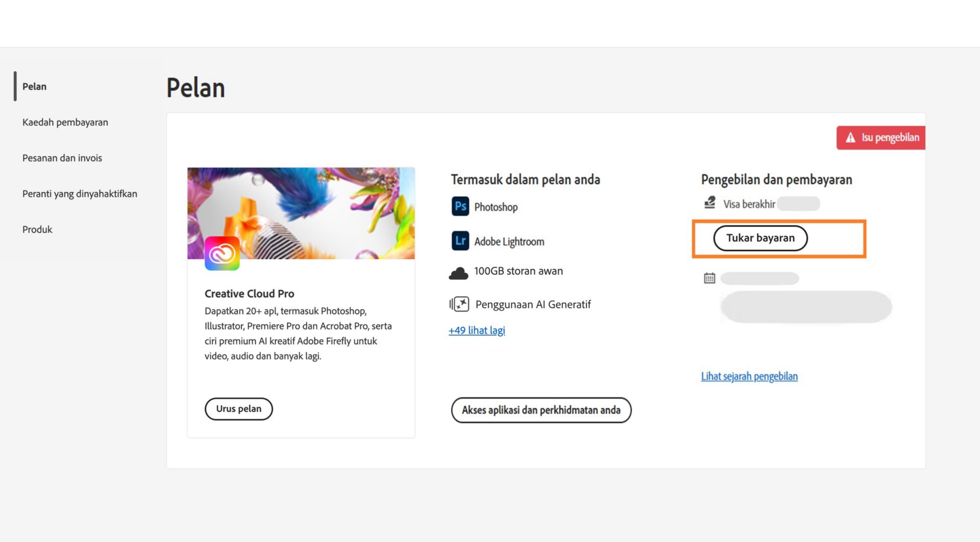Open Peranti yang dinyahaktifkan section

(80, 194)
